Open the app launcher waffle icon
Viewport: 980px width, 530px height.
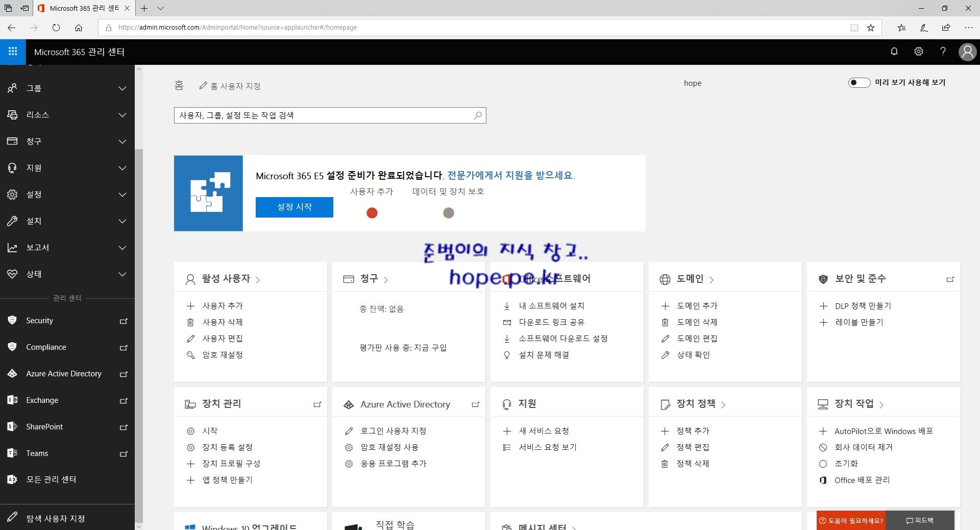pyautogui.click(x=13, y=52)
